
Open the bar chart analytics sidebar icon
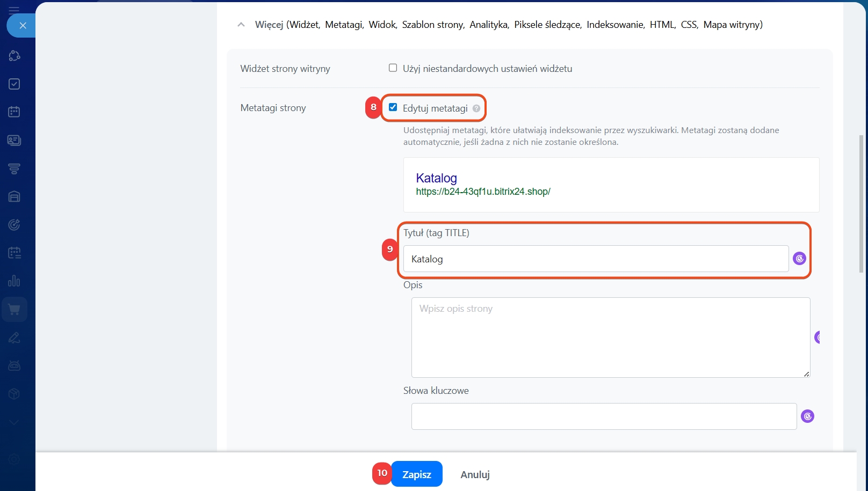[15, 281]
